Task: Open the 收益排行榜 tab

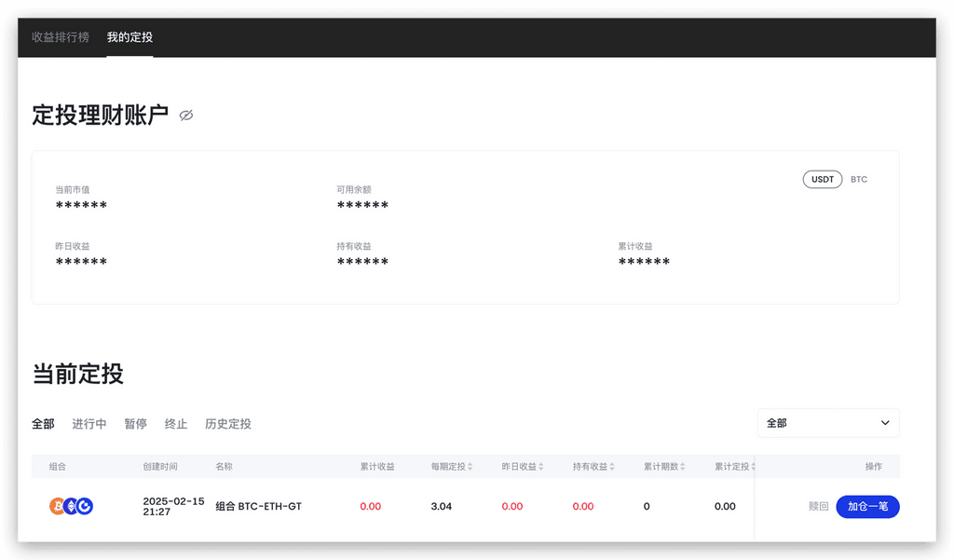Action: click(61, 37)
